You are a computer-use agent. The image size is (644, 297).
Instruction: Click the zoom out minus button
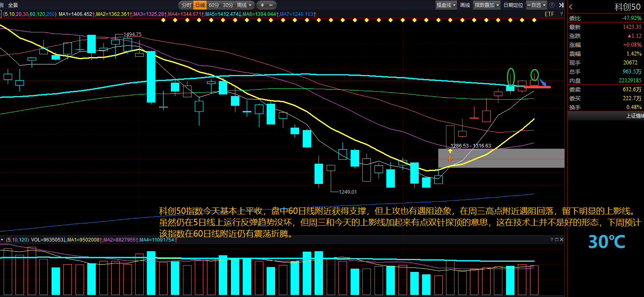[271, 5]
